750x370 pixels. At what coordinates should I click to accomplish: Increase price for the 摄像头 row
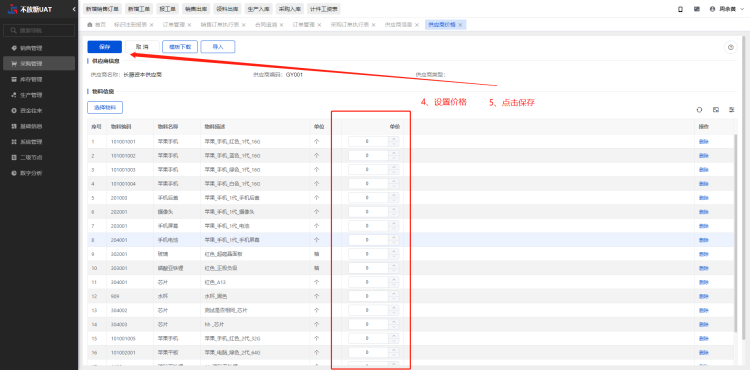pyautogui.click(x=394, y=209)
